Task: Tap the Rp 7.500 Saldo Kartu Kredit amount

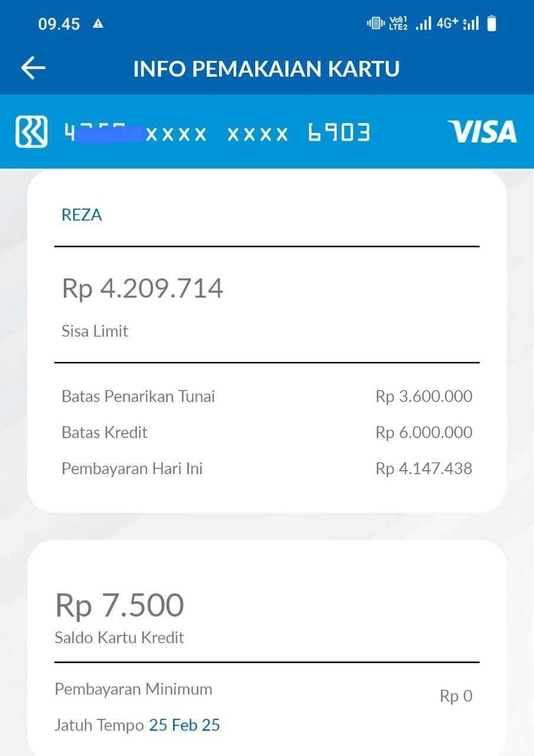Action: 119,605
